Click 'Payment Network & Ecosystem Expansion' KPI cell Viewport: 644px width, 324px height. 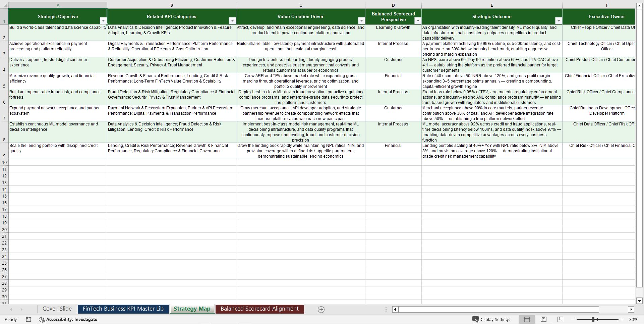[x=172, y=113]
